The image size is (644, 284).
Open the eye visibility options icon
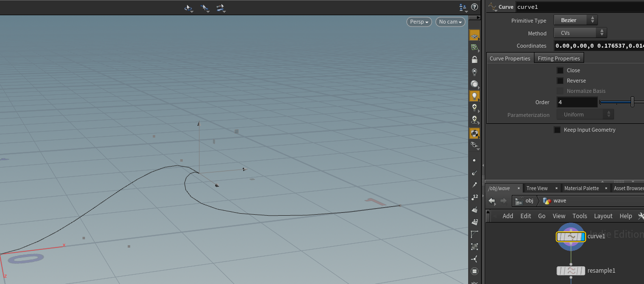tap(475, 145)
